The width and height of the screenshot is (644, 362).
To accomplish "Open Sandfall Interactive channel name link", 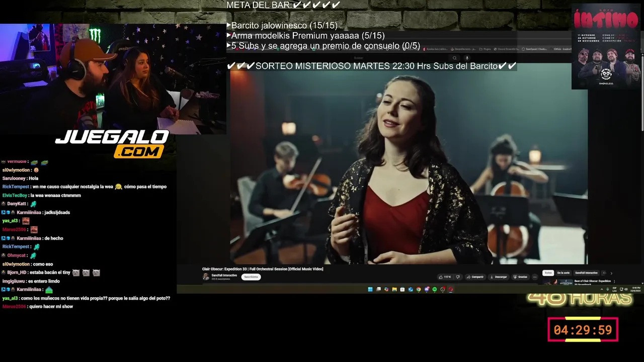I will click(x=224, y=275).
